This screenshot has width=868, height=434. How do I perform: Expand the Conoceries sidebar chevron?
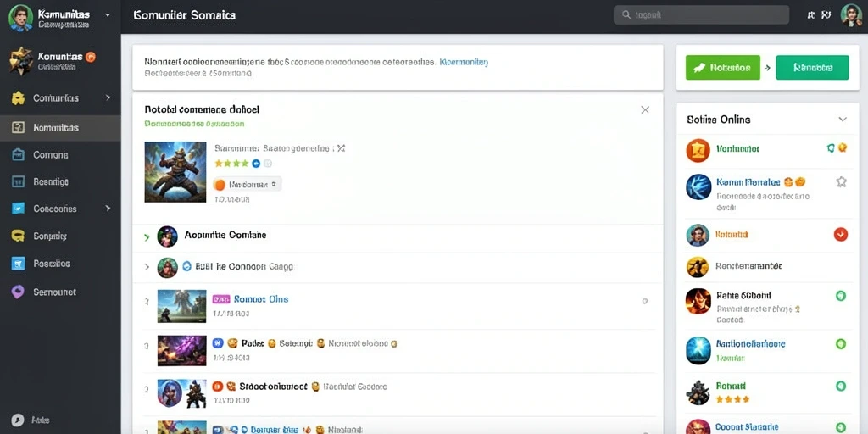pyautogui.click(x=108, y=209)
